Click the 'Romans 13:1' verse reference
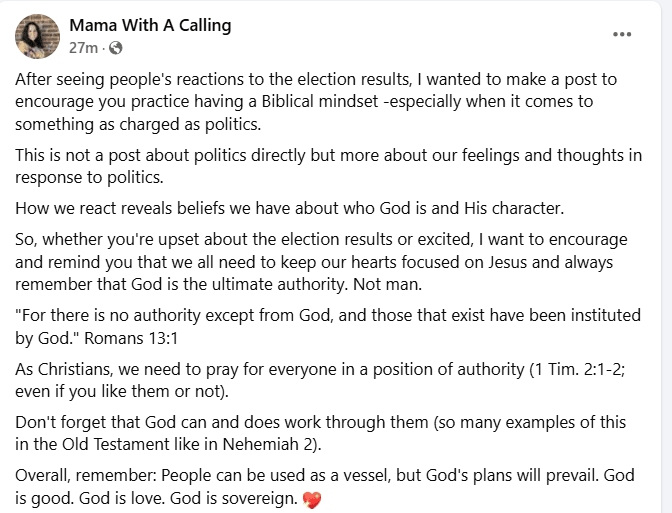 (x=131, y=338)
